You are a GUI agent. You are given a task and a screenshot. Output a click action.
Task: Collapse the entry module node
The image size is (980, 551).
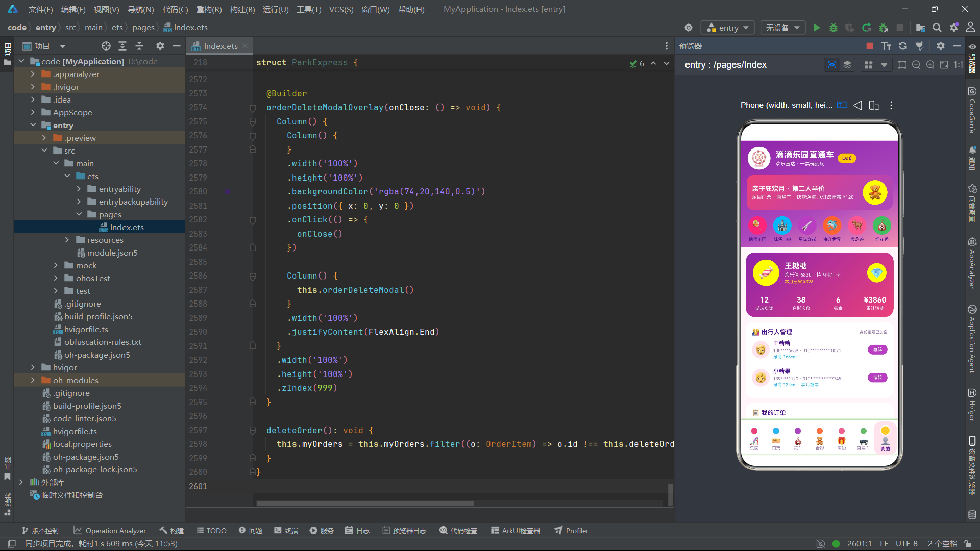coord(33,125)
